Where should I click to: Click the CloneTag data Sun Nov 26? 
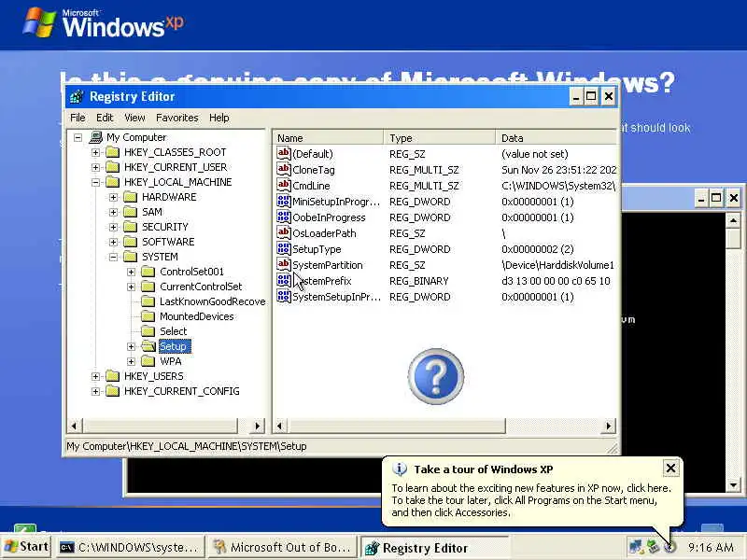click(x=558, y=170)
